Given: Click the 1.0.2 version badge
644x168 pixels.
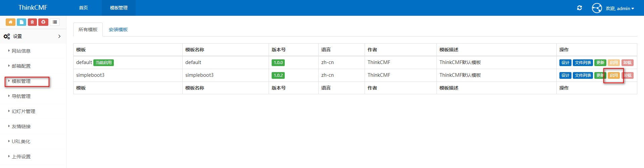Looking at the screenshot, I should pyautogui.click(x=278, y=75).
